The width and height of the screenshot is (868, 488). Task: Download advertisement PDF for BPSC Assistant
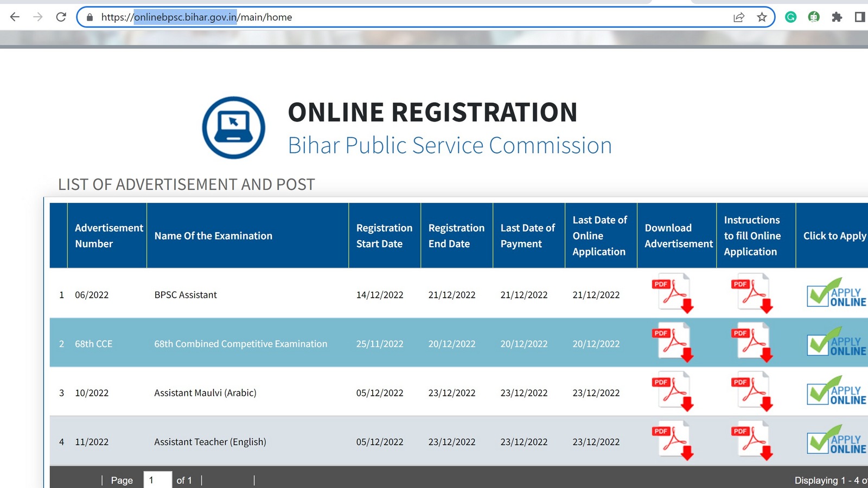pyautogui.click(x=673, y=293)
